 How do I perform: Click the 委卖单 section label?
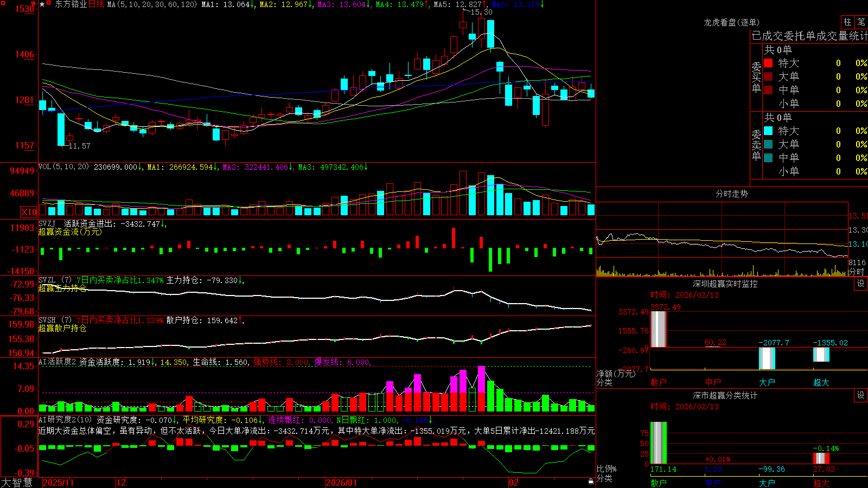pos(756,145)
